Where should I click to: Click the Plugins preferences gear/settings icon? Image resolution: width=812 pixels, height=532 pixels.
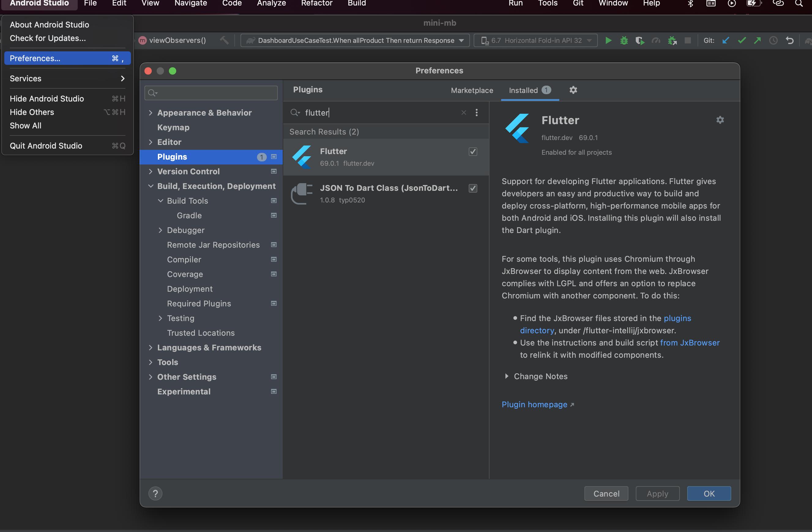pyautogui.click(x=572, y=90)
